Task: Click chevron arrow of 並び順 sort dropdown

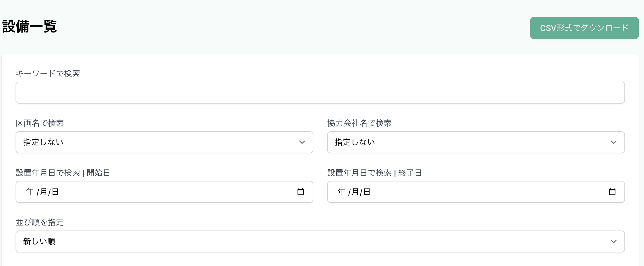Action: pos(613,241)
